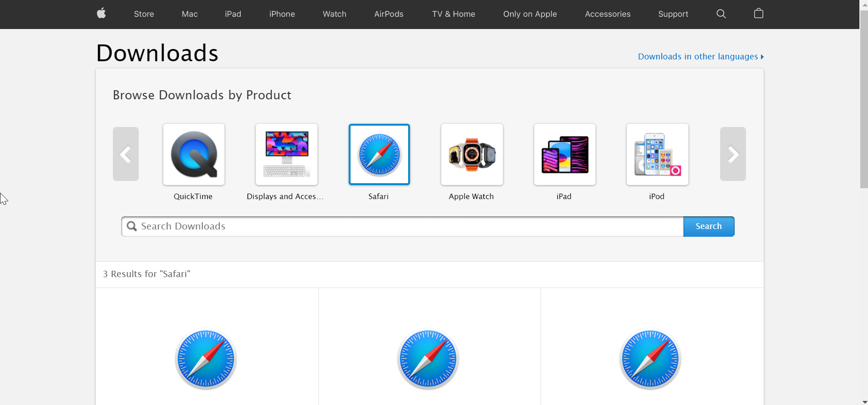Open the Watch menu

click(x=335, y=14)
